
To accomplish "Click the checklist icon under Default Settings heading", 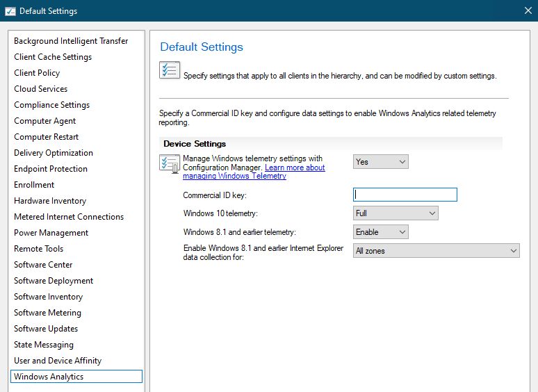I will pos(170,70).
